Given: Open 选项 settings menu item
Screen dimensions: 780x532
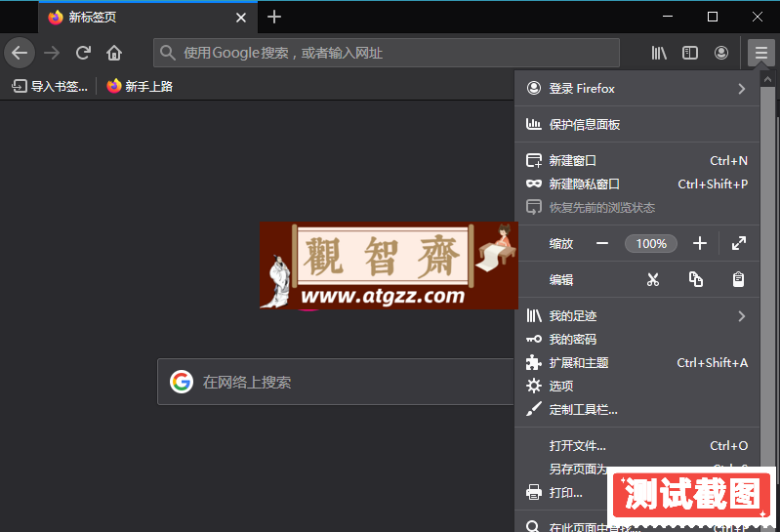Looking at the screenshot, I should pos(636,387).
